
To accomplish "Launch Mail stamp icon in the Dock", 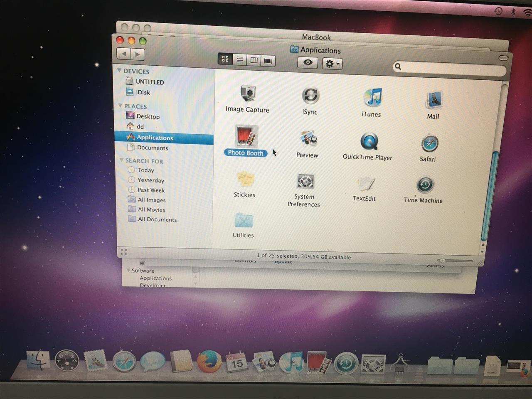I will [x=95, y=360].
